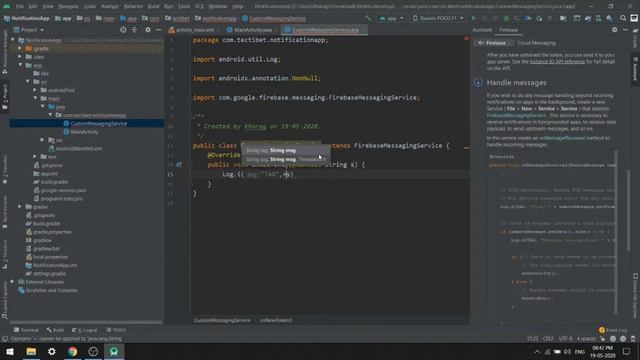Click the Windows Start button

pyautogui.click(x=10, y=351)
